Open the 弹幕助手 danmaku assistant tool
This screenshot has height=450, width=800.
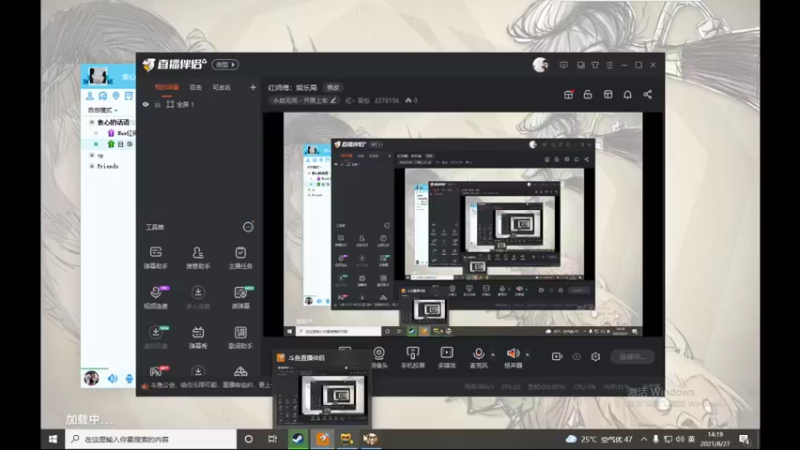(x=156, y=257)
